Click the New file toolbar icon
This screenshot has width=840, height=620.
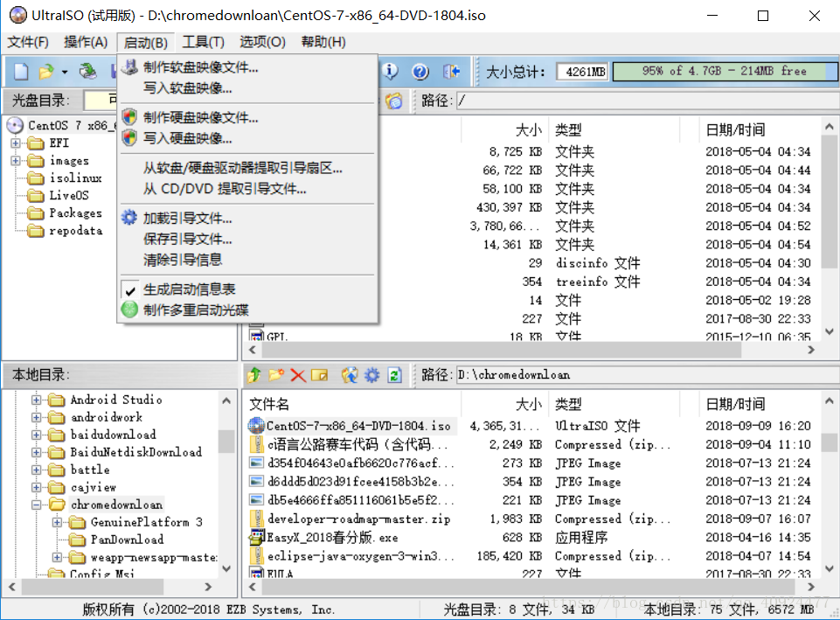(21, 72)
